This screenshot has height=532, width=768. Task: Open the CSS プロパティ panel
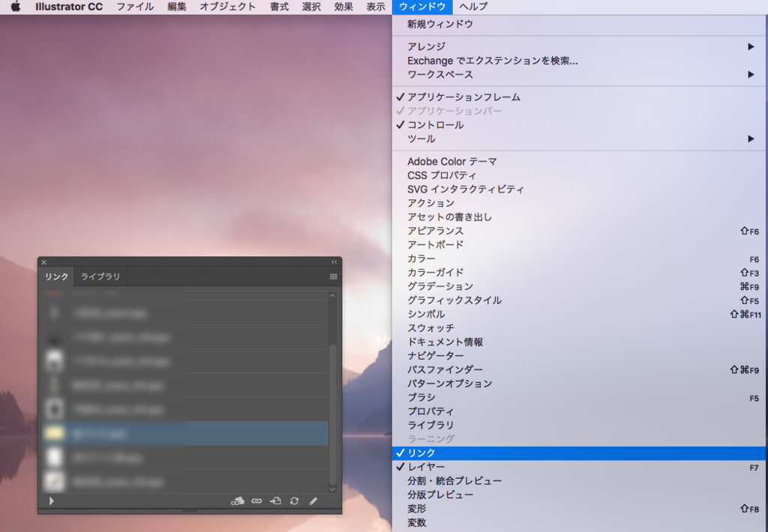[580, 175]
